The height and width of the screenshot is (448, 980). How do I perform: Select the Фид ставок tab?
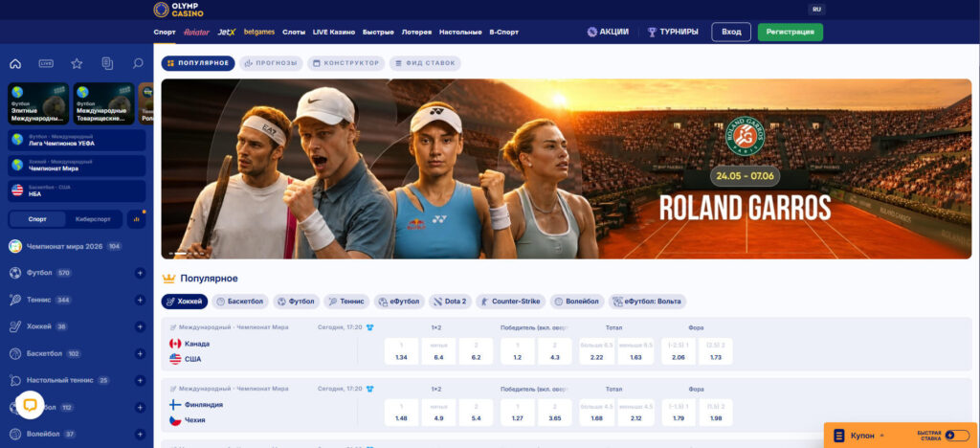click(425, 63)
